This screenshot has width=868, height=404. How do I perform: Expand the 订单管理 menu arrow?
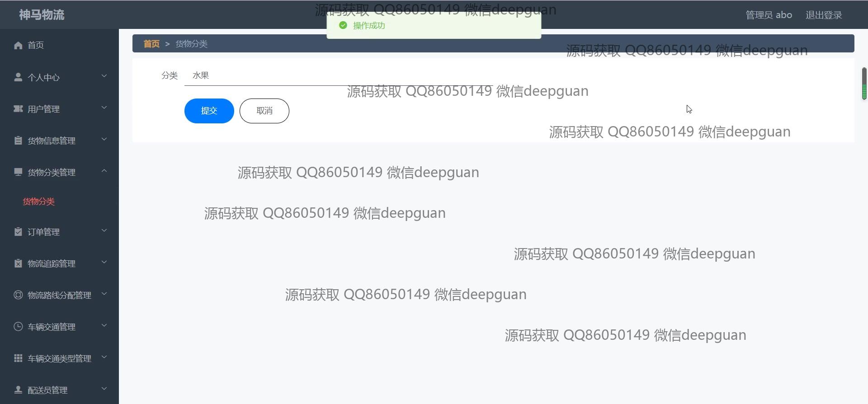pyautogui.click(x=104, y=230)
